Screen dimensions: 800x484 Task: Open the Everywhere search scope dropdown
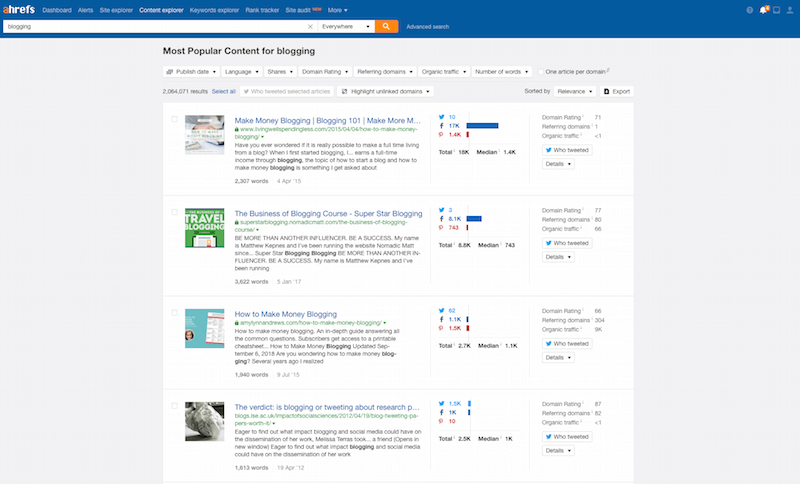tap(346, 27)
